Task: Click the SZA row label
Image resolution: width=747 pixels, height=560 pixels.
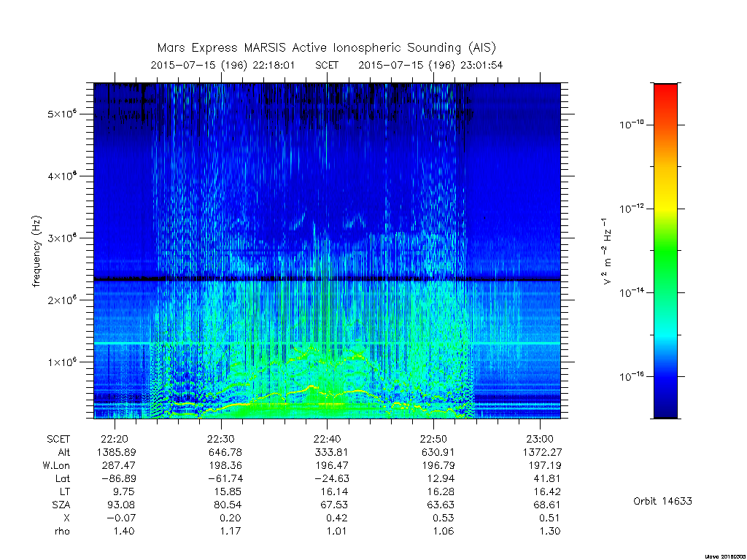Action: 61,505
